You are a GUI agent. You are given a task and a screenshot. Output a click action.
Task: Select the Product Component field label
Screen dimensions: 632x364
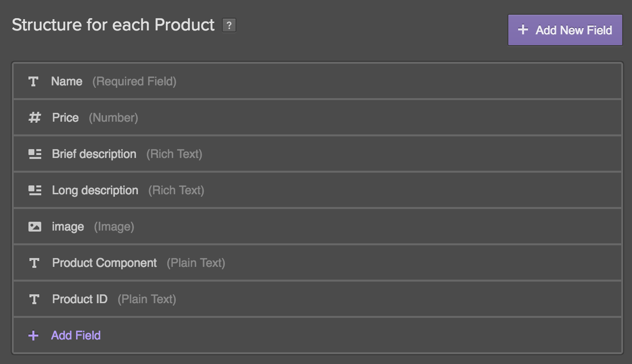(x=105, y=263)
